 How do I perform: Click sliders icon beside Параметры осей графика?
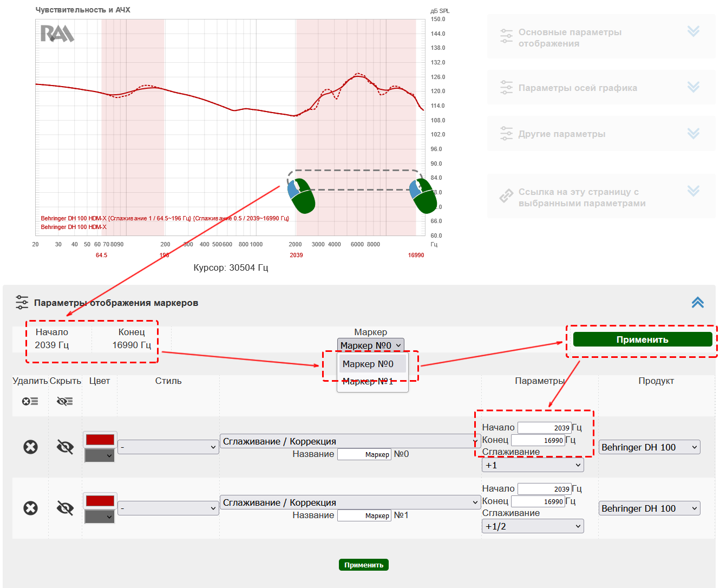(506, 87)
